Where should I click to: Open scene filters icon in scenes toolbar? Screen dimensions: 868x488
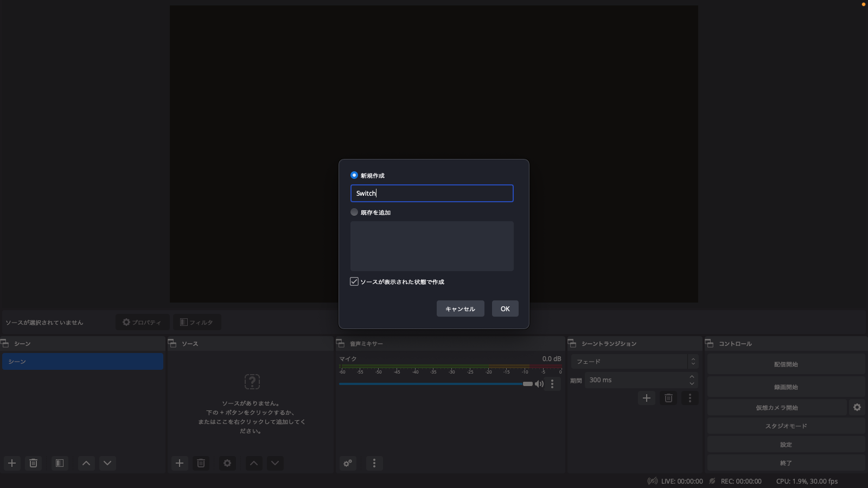[60, 463]
